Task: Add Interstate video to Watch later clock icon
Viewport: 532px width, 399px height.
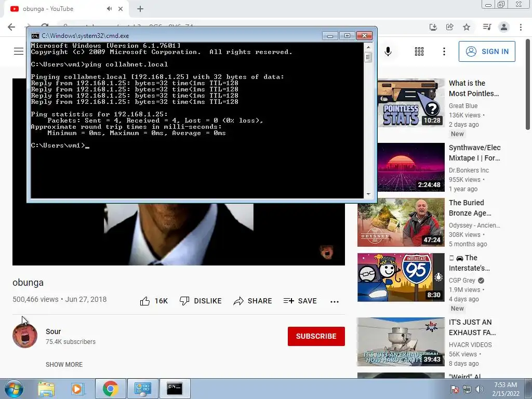Action: 438,277
